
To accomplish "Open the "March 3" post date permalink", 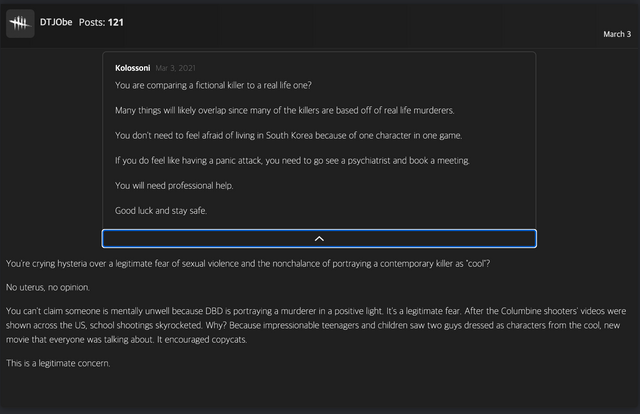I will coord(616,34).
